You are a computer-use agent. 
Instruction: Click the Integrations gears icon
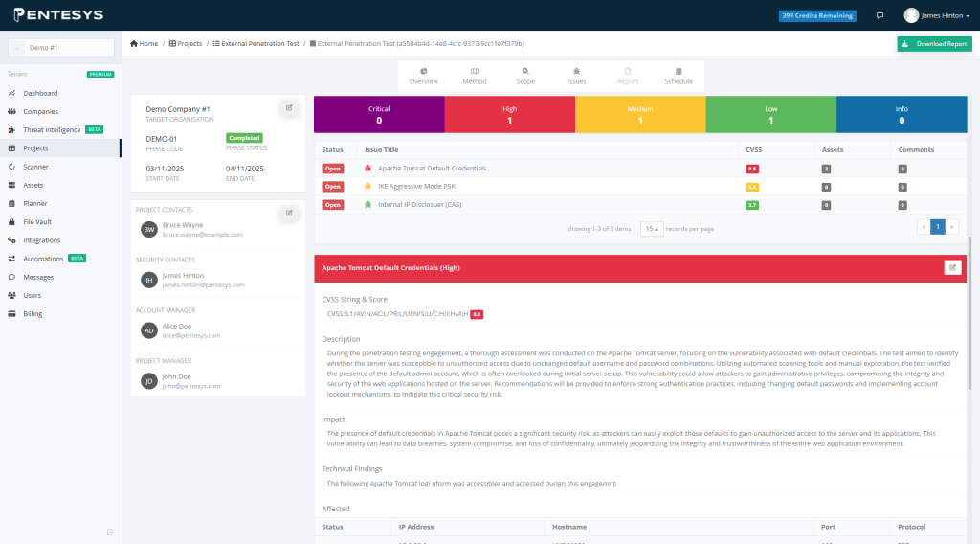[11, 240]
